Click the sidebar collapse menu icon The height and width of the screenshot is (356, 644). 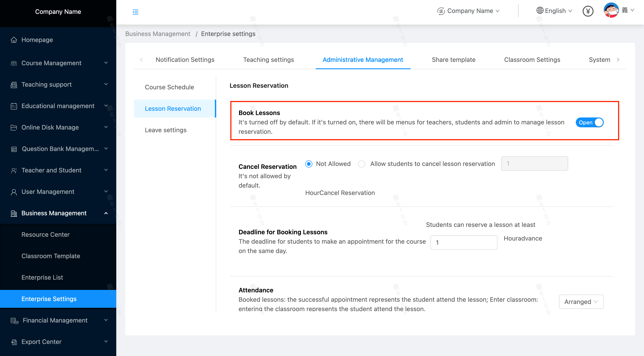coord(135,12)
